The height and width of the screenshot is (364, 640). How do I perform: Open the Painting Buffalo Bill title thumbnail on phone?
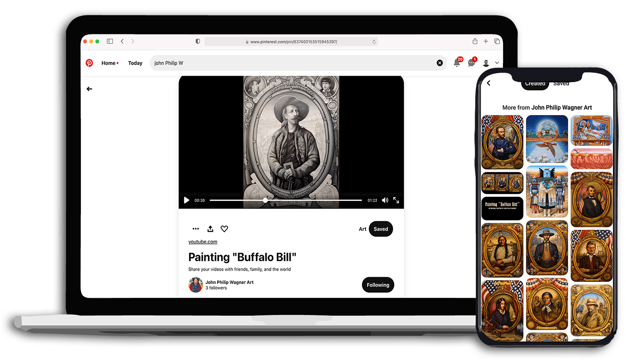click(x=502, y=209)
